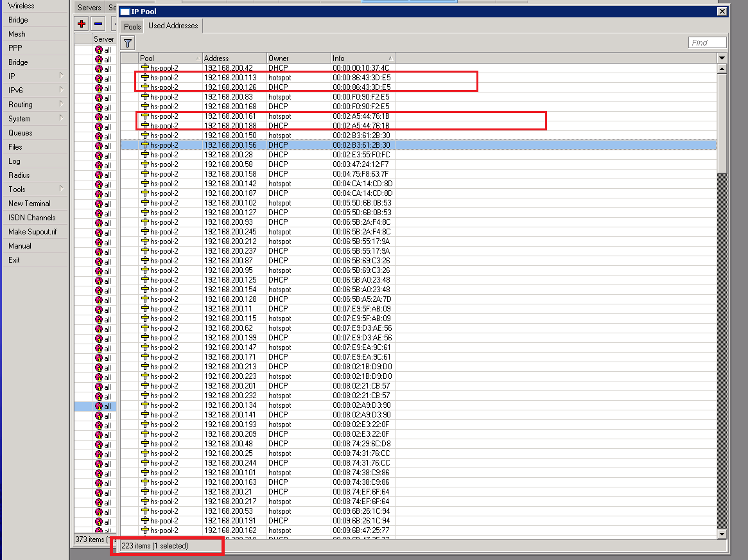This screenshot has width=748, height=560.
Task: Select pool icon of row 192.168.200.156
Action: click(145, 145)
